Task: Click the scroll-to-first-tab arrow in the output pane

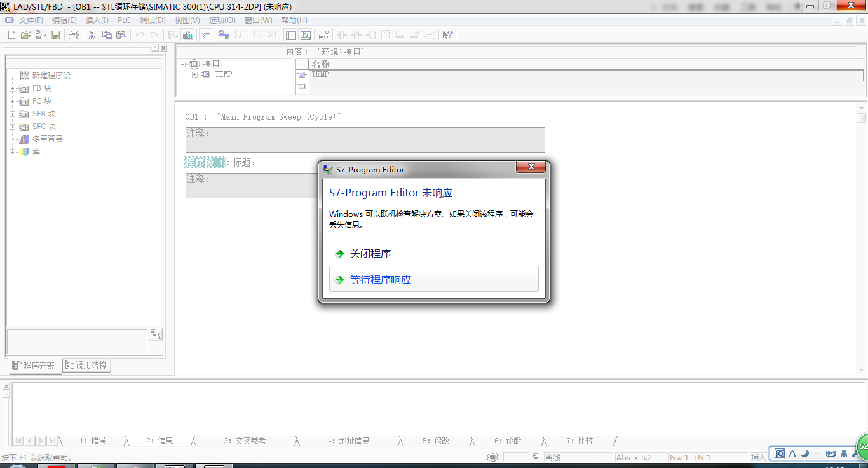Action: click(x=19, y=441)
